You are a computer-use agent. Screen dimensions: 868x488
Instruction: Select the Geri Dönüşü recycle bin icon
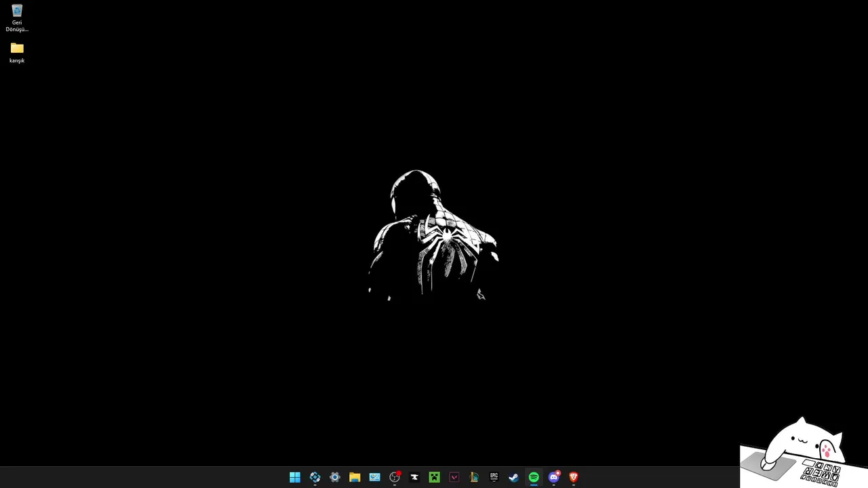click(x=17, y=18)
